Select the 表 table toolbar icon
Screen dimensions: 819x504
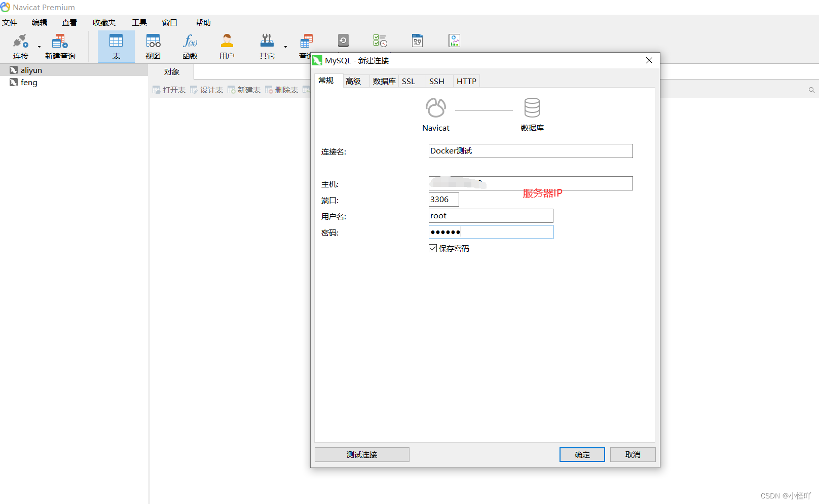tap(116, 41)
